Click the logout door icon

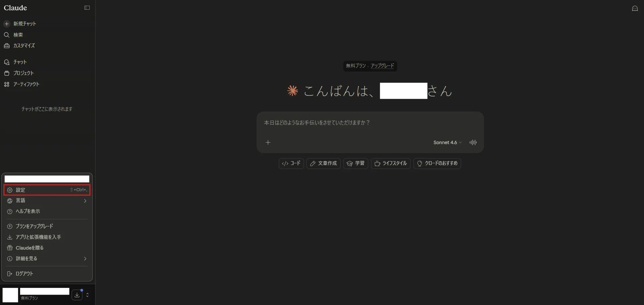coord(10,274)
